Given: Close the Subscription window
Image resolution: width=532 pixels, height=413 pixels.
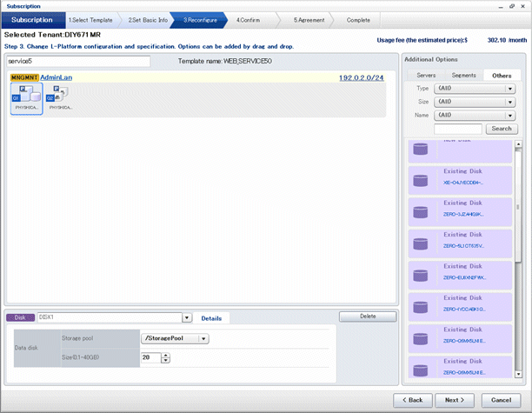Looking at the screenshot, I should click(x=522, y=6).
